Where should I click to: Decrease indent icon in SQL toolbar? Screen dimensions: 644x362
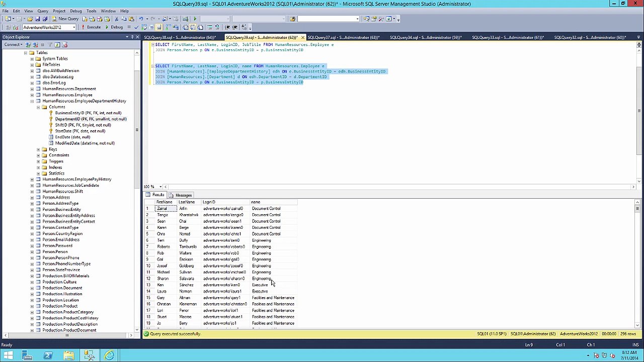227,27
